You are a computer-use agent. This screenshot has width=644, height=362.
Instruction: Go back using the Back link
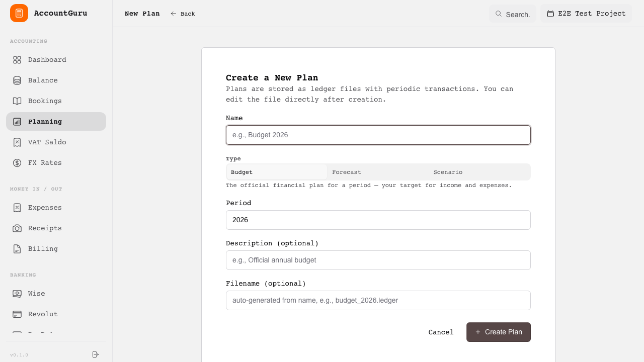[183, 14]
